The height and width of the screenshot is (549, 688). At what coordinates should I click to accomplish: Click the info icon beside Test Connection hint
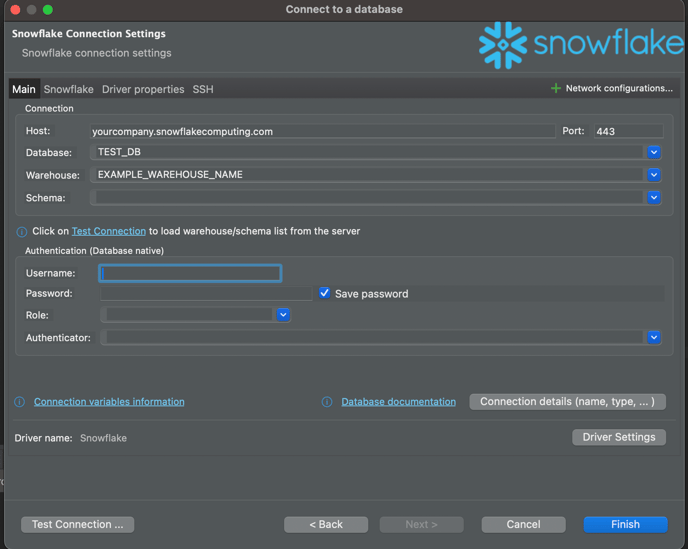tap(22, 232)
